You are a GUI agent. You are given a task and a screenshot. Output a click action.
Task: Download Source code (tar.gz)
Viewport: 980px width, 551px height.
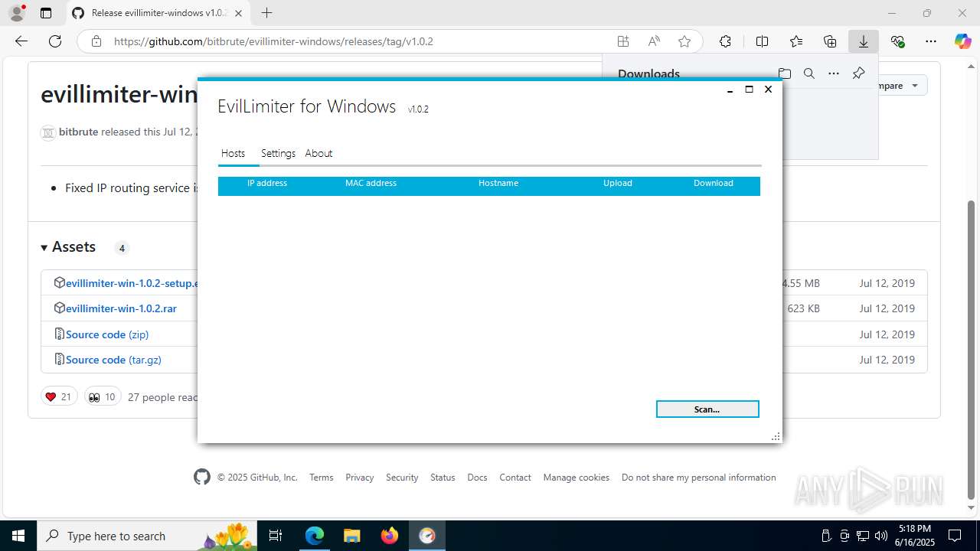(113, 360)
